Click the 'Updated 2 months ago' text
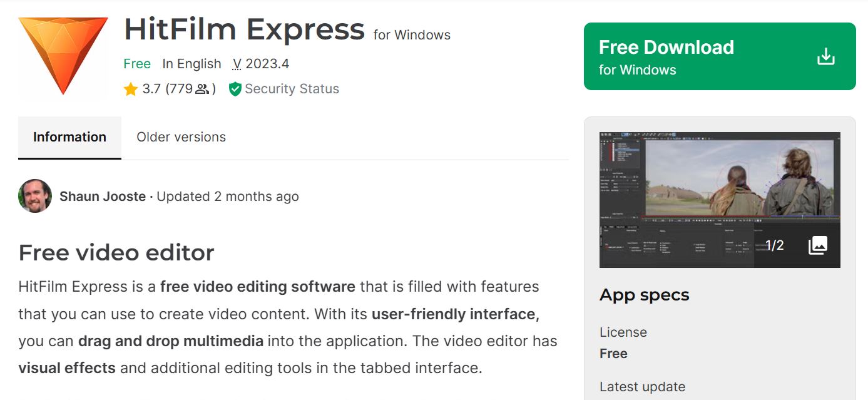This screenshot has height=400, width=868. click(228, 197)
